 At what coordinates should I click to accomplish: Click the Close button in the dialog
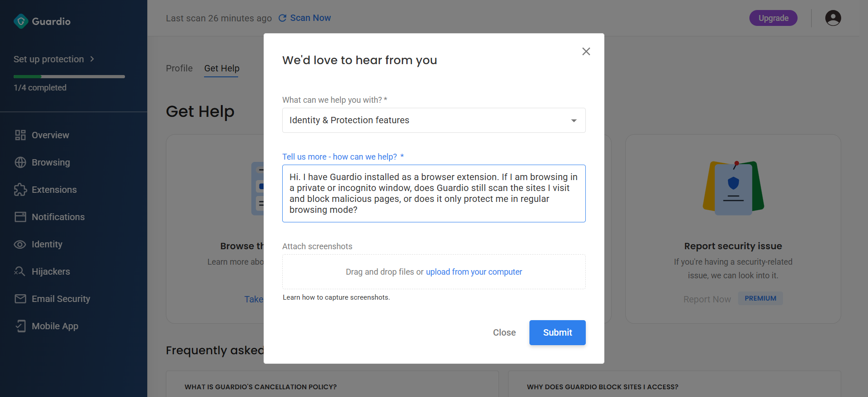504,332
